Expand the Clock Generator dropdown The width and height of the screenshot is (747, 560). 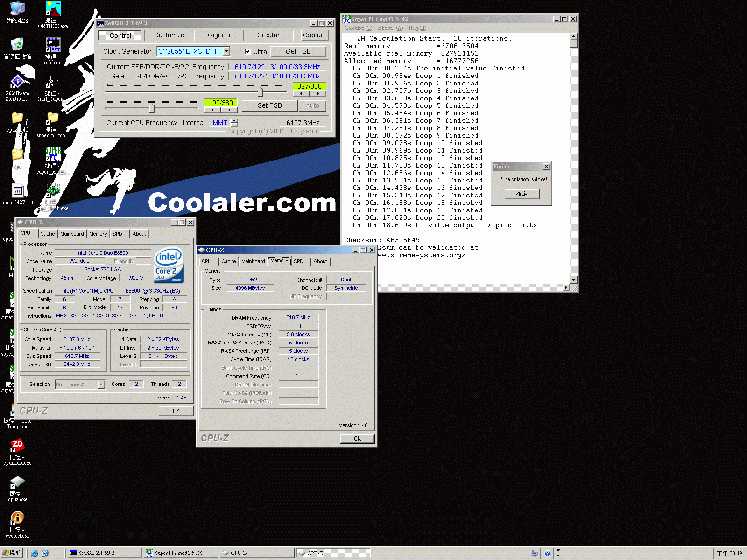(x=226, y=51)
